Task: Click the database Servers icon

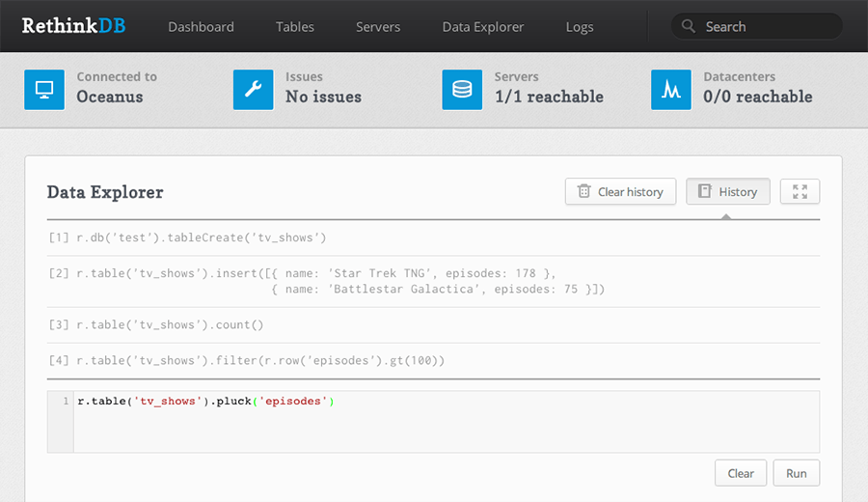Action: pyautogui.click(x=462, y=89)
